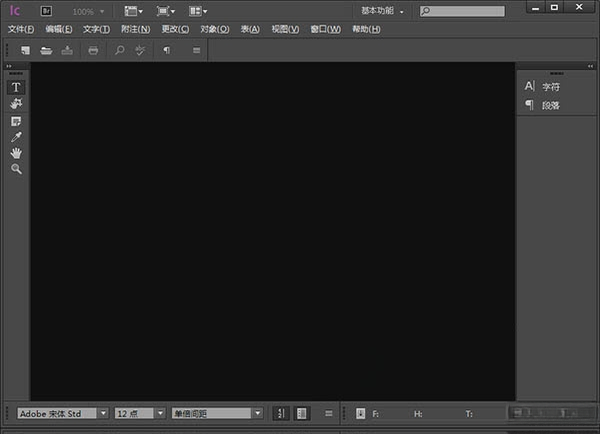
Task: Open the 文件(F) menu
Action: click(21, 29)
